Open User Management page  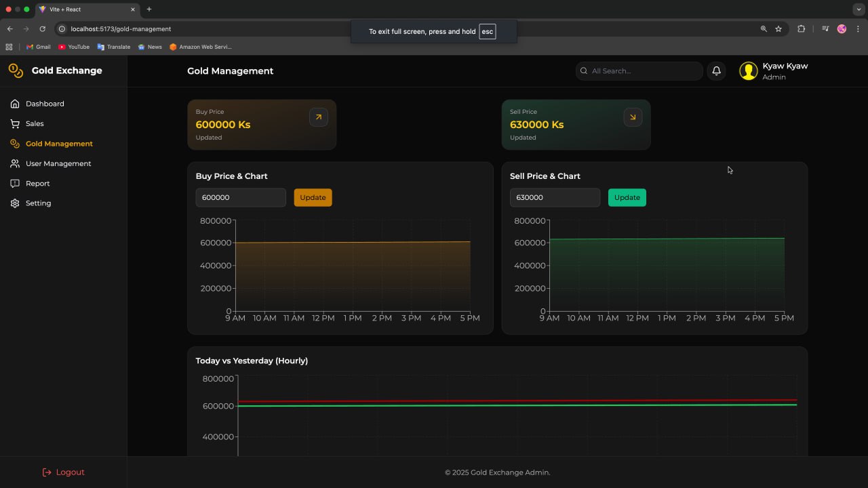(58, 163)
